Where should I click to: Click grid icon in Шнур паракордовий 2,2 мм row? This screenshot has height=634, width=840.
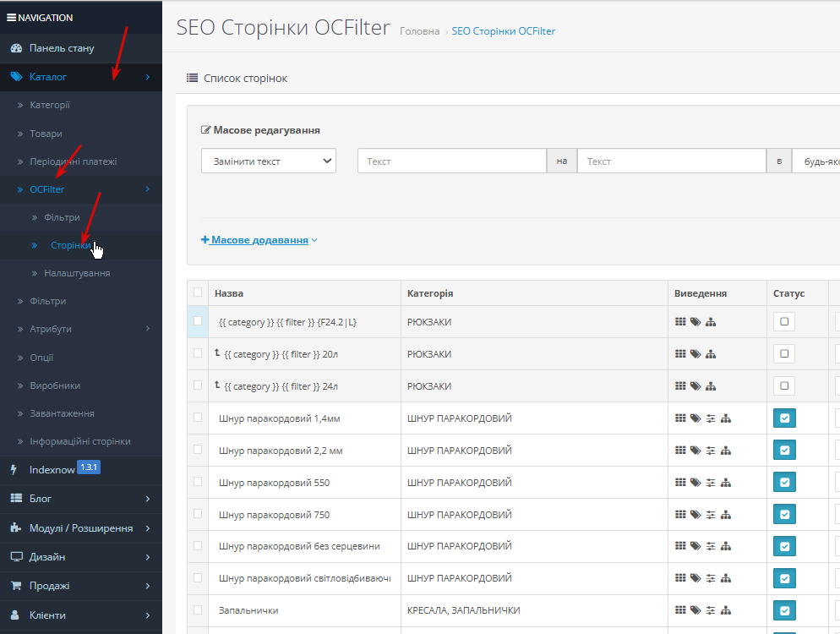click(680, 451)
